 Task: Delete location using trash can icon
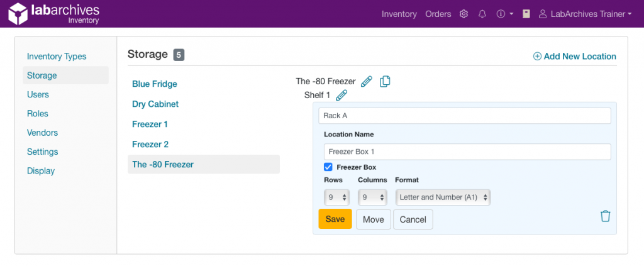pyautogui.click(x=605, y=216)
